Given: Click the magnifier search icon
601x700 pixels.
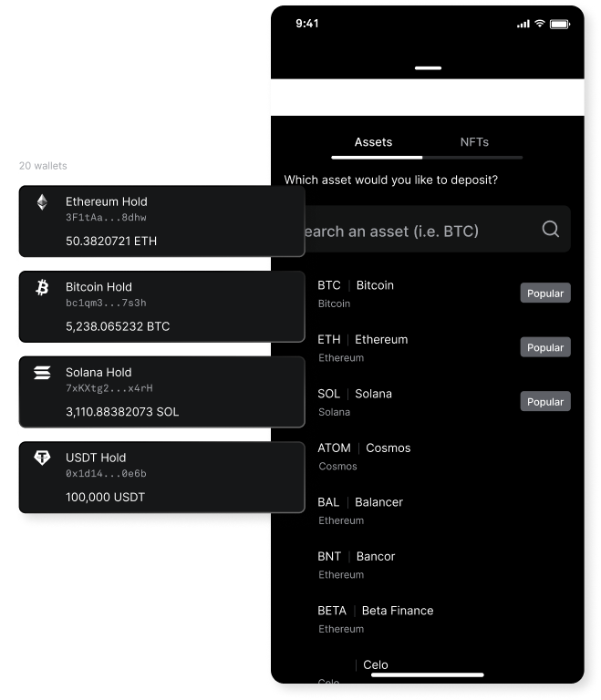Looking at the screenshot, I should pyautogui.click(x=550, y=229).
